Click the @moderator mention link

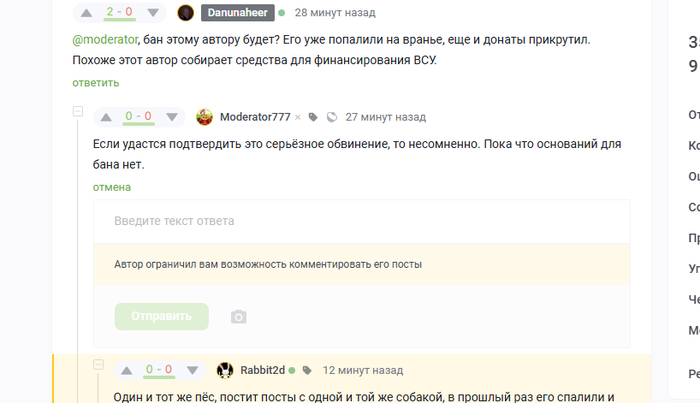pyautogui.click(x=104, y=40)
